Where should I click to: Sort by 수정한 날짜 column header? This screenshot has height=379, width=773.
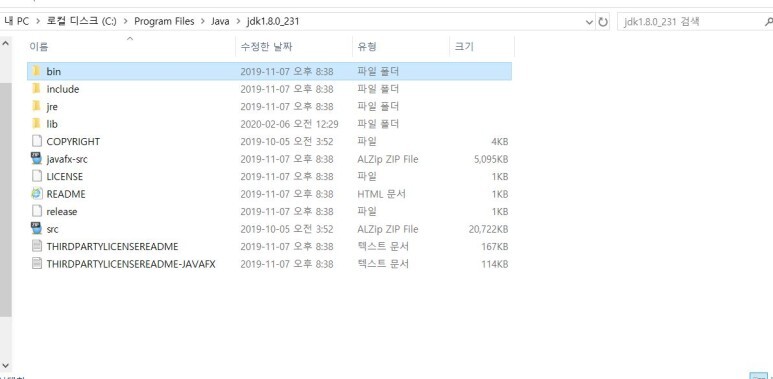point(294,47)
